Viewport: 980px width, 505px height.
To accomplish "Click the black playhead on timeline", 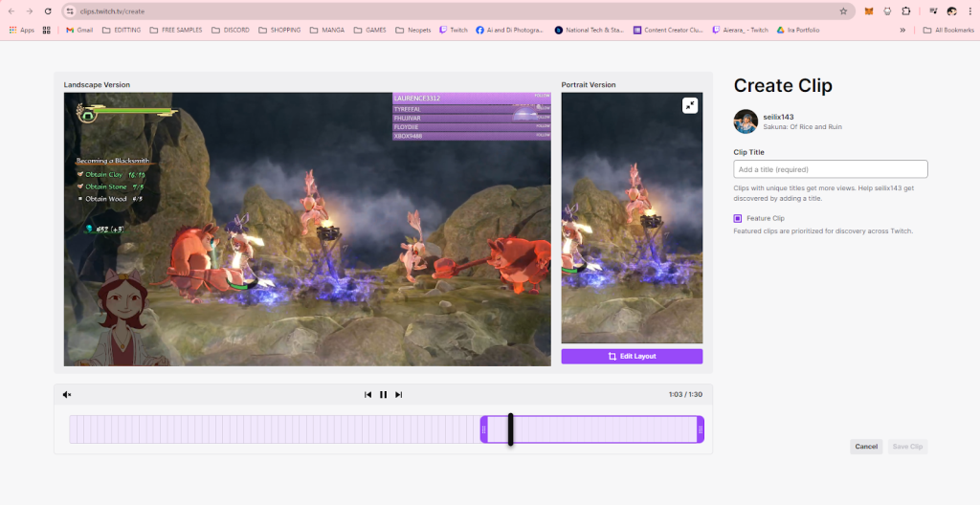I will tap(511, 429).
